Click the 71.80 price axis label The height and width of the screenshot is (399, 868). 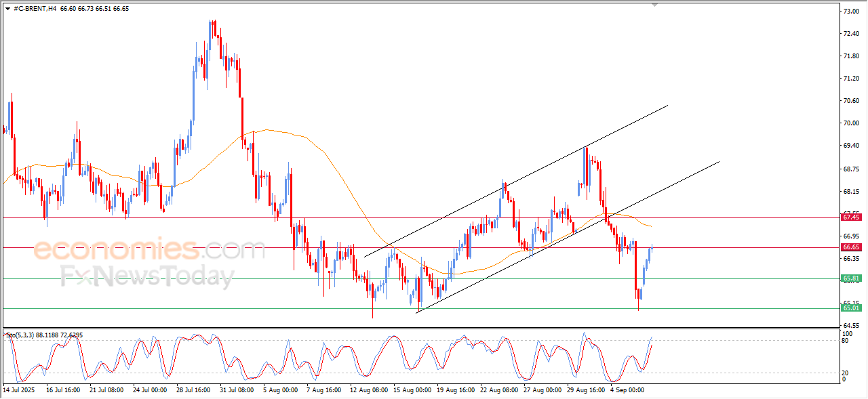click(852, 56)
